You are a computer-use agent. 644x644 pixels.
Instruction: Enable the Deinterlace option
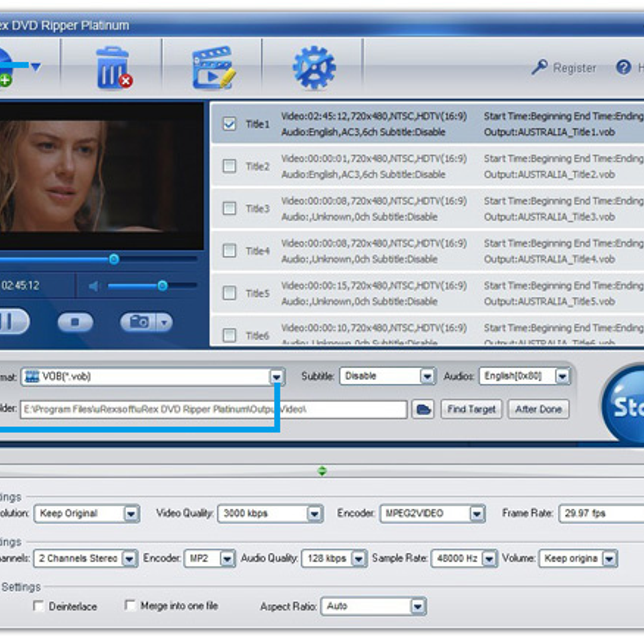tap(38, 606)
